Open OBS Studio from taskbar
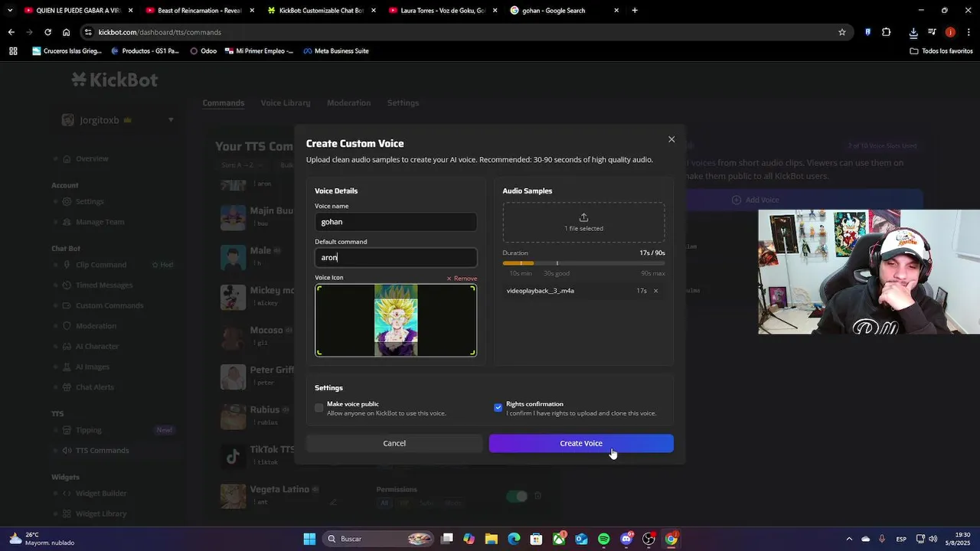980x551 pixels. (x=648, y=539)
